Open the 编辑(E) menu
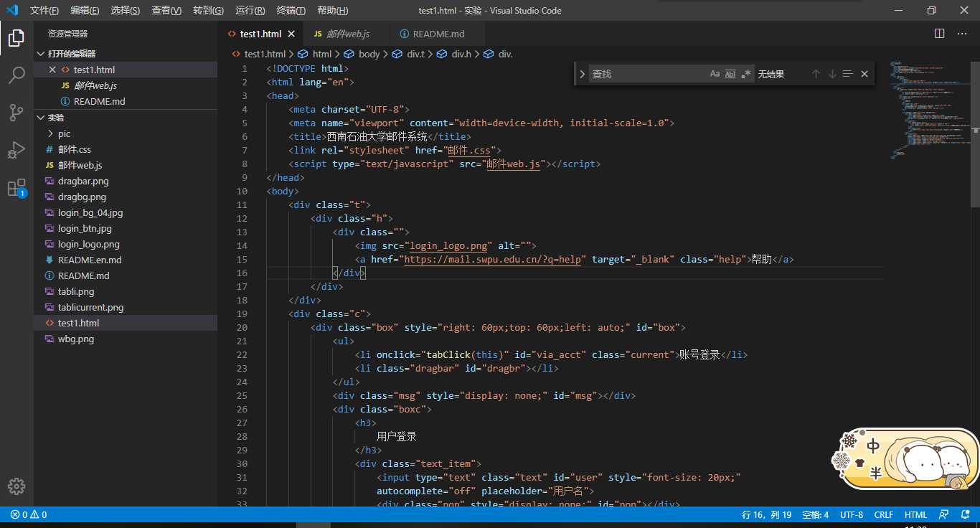This screenshot has width=980, height=528. click(x=85, y=10)
